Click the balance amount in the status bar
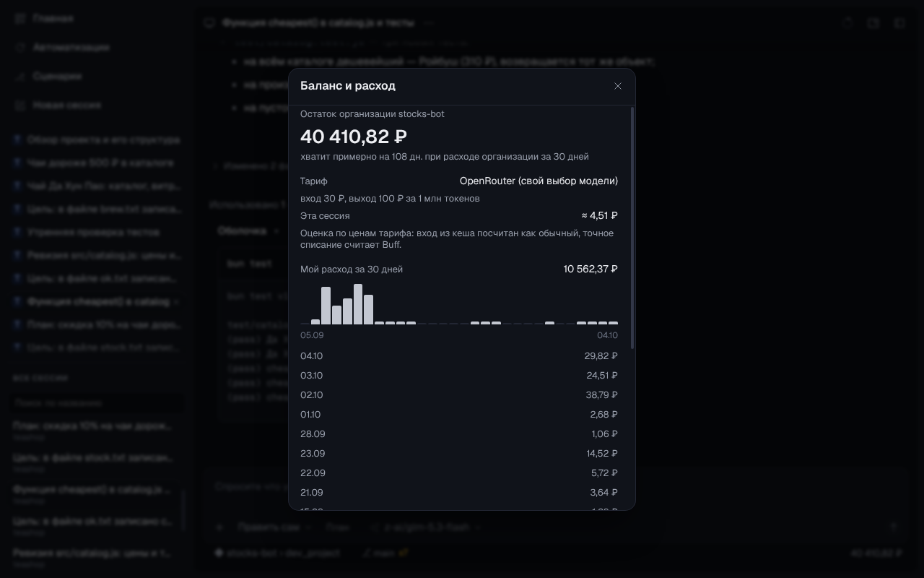 (x=876, y=553)
